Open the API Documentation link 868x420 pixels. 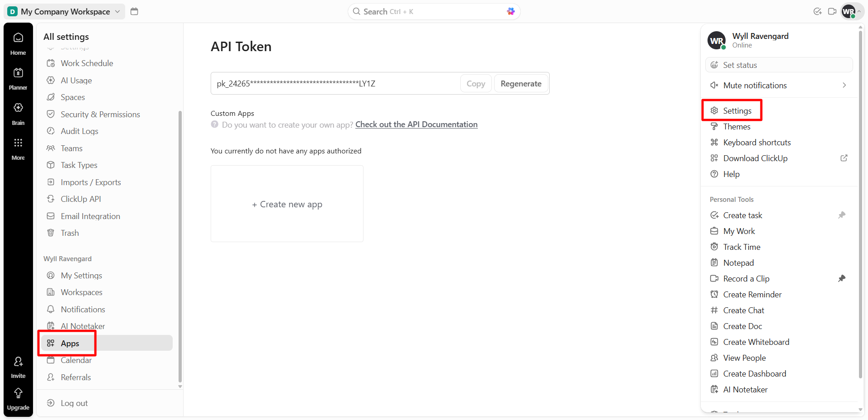(x=416, y=124)
